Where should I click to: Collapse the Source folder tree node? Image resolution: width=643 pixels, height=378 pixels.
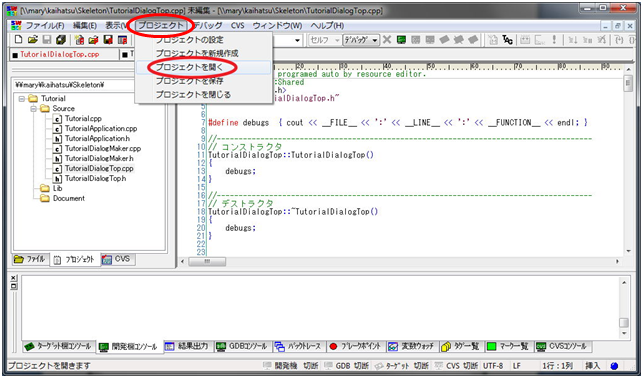pos(33,109)
